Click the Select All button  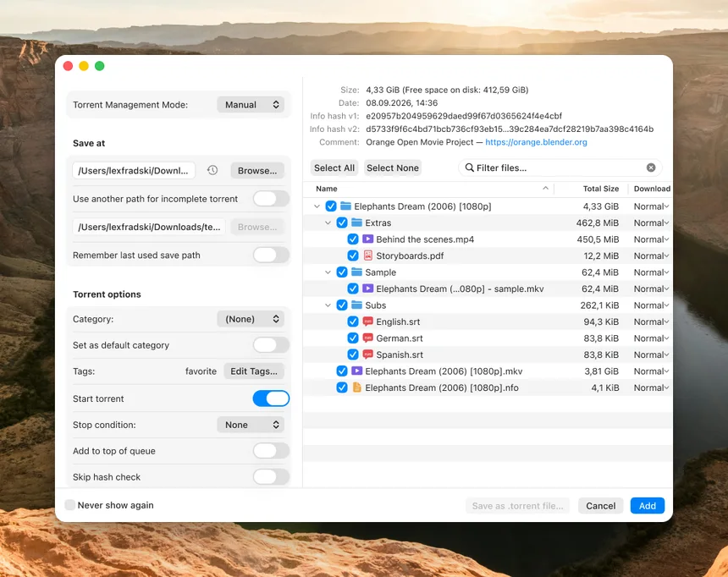pos(334,168)
